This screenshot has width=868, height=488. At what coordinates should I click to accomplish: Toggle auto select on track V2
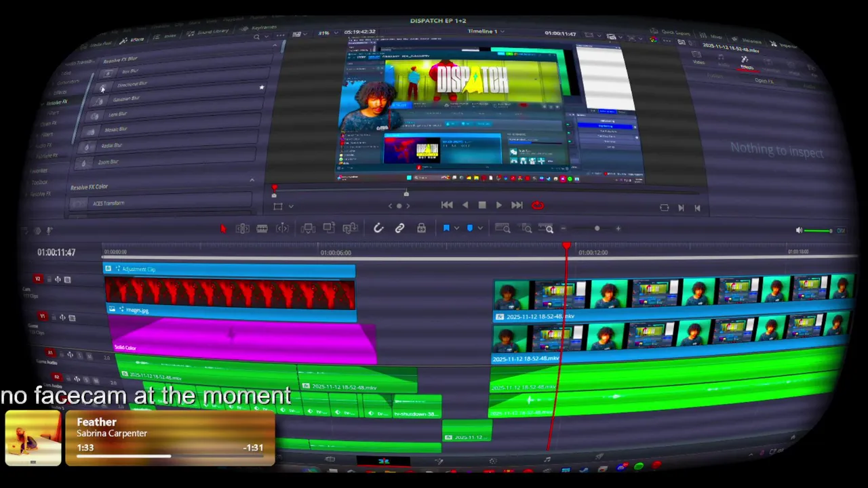(x=58, y=279)
